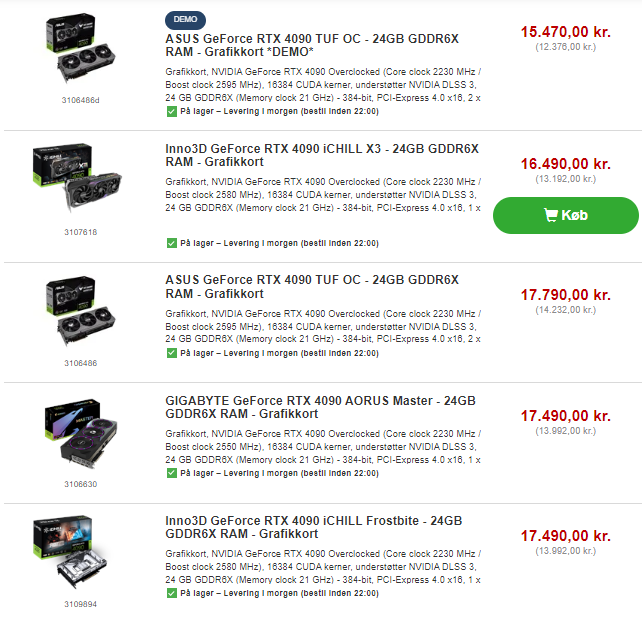Viewport: 642px width, 635px height.
Task: Click the 15.470,00 kr. price
Action: (x=565, y=32)
